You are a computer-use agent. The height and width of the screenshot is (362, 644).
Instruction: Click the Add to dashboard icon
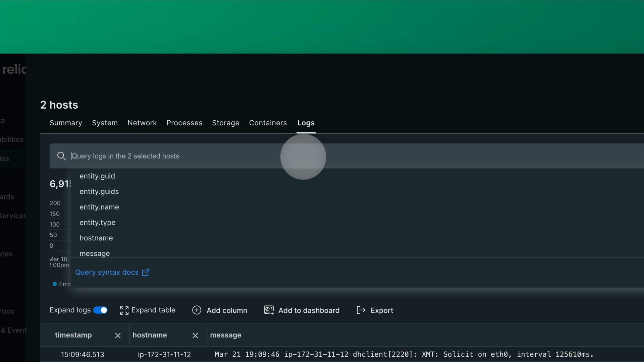pyautogui.click(x=269, y=310)
